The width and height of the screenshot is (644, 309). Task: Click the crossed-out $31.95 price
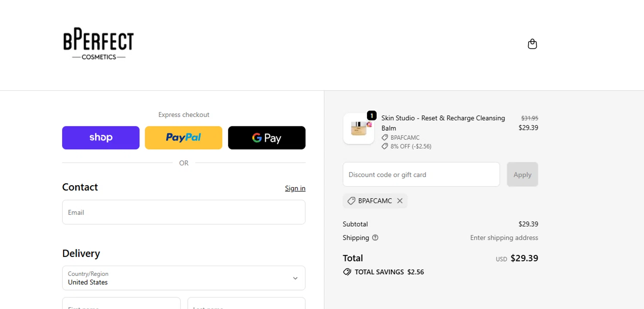[x=530, y=118]
